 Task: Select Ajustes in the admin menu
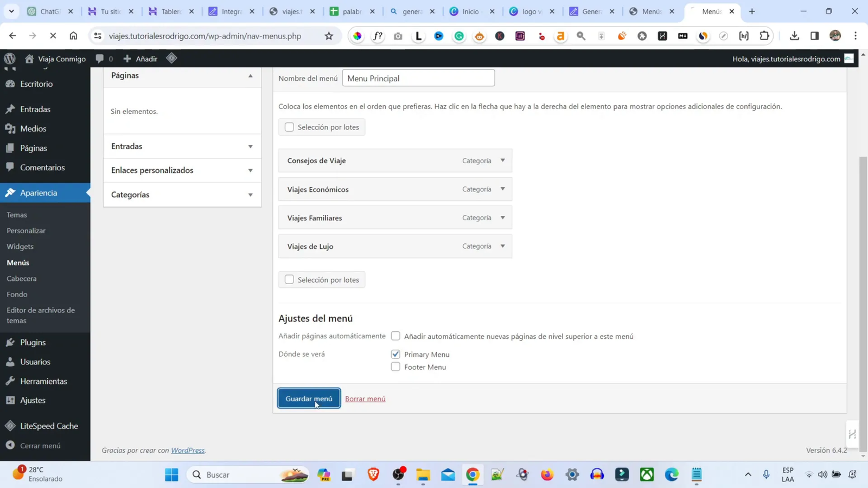34,400
